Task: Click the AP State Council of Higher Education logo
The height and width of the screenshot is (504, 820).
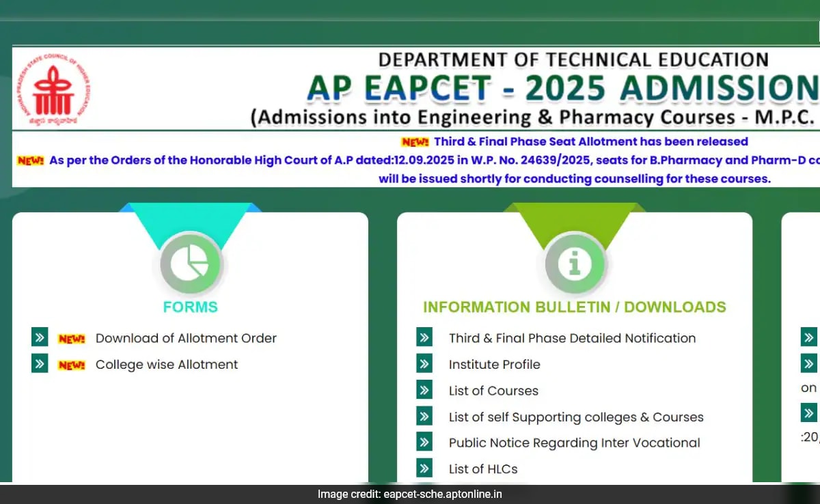Action: coord(56,89)
